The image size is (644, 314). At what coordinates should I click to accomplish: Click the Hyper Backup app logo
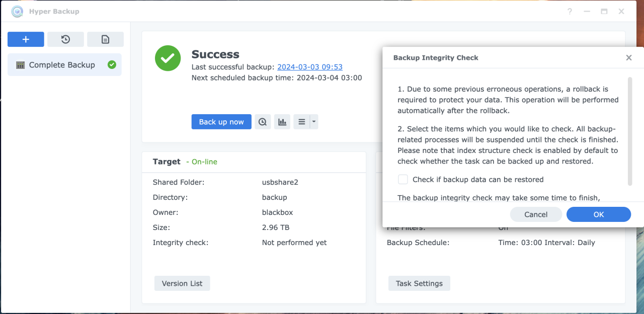click(x=17, y=11)
